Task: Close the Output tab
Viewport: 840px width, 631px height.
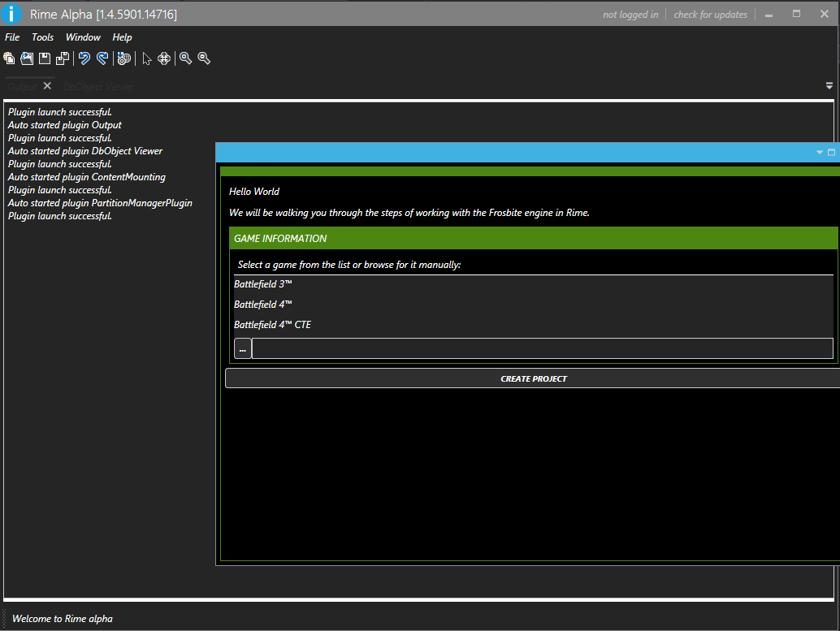Action: pos(47,86)
